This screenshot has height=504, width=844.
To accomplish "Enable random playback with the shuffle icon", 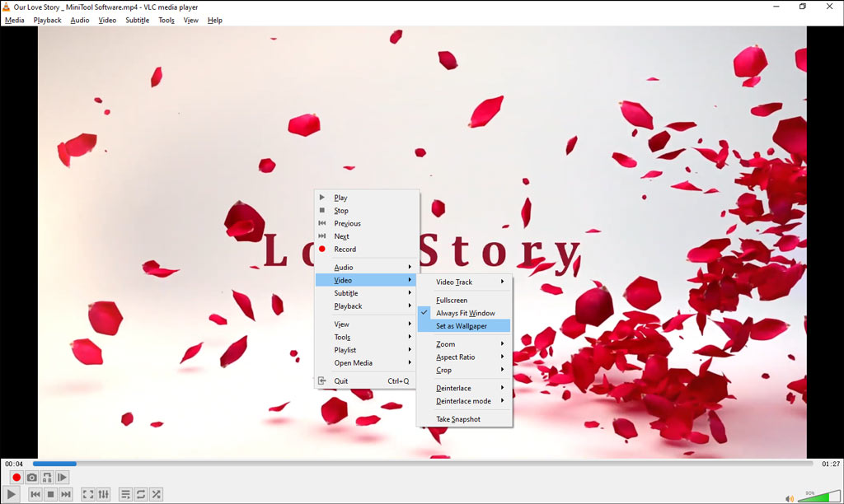I will [156, 494].
